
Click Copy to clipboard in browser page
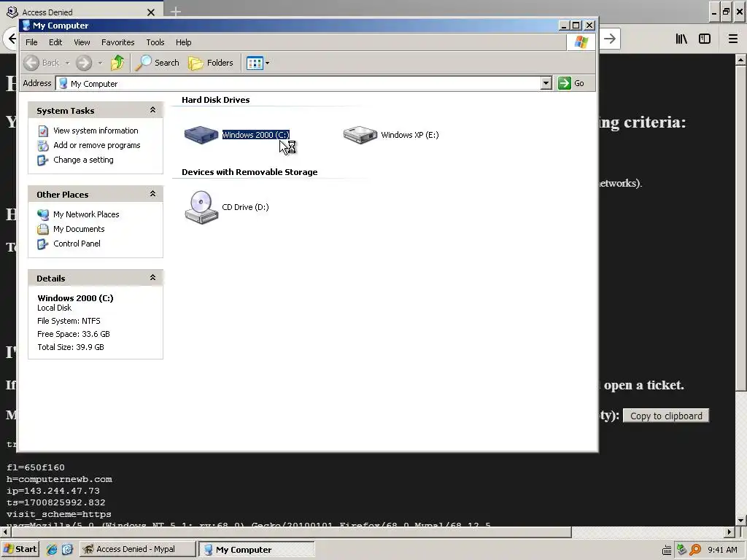(x=666, y=416)
